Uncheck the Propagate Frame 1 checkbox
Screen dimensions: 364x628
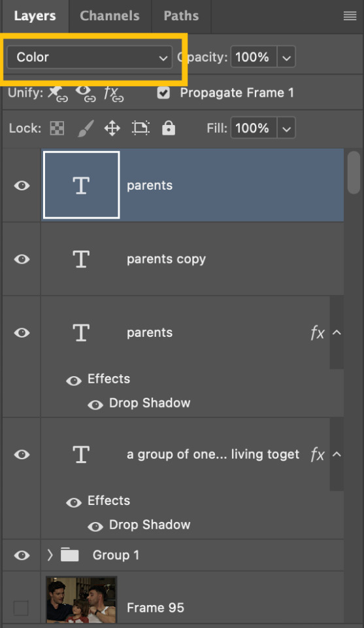pos(163,93)
